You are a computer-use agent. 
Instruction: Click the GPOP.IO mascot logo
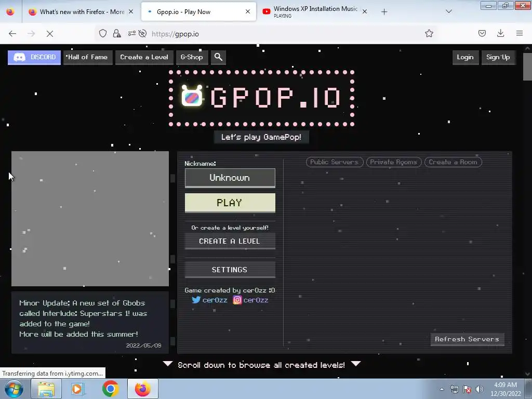click(x=192, y=96)
